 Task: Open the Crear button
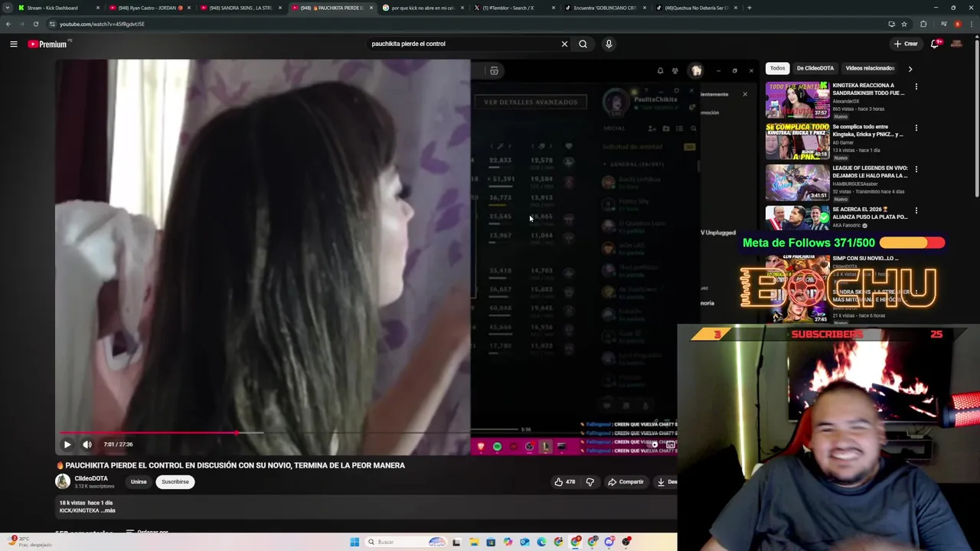906,44
